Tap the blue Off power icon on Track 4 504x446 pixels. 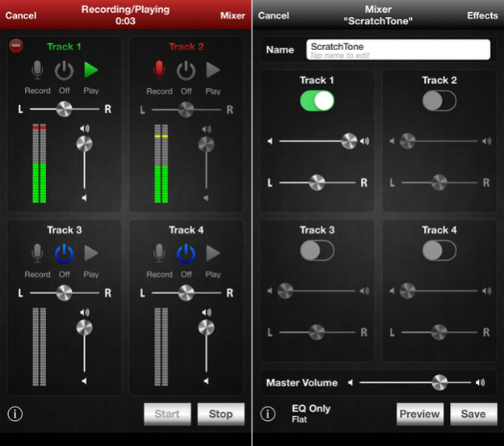pos(186,254)
